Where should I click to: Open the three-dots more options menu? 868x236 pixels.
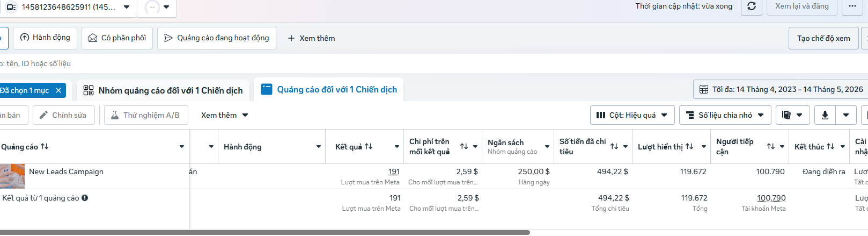point(852,6)
